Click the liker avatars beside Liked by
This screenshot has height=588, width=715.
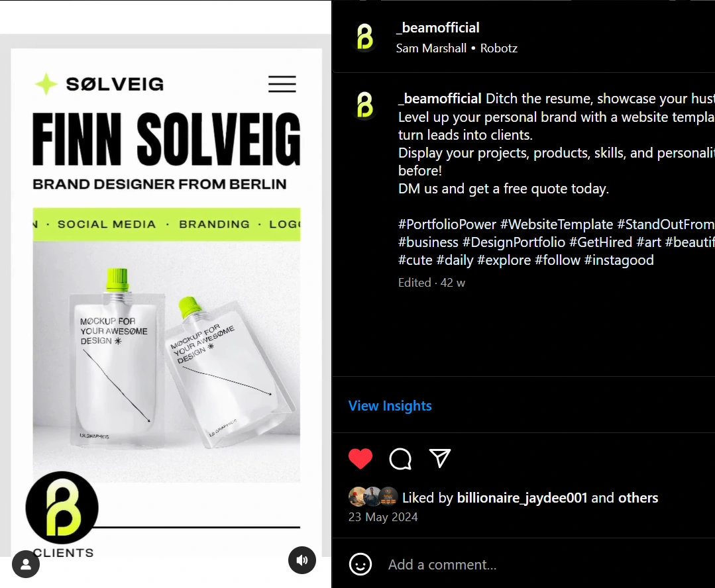pyautogui.click(x=373, y=497)
